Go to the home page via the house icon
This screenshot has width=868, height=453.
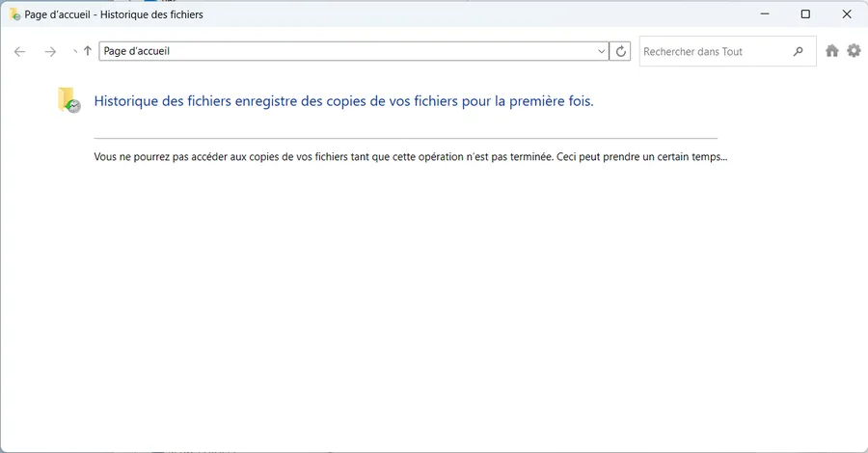pyautogui.click(x=832, y=51)
